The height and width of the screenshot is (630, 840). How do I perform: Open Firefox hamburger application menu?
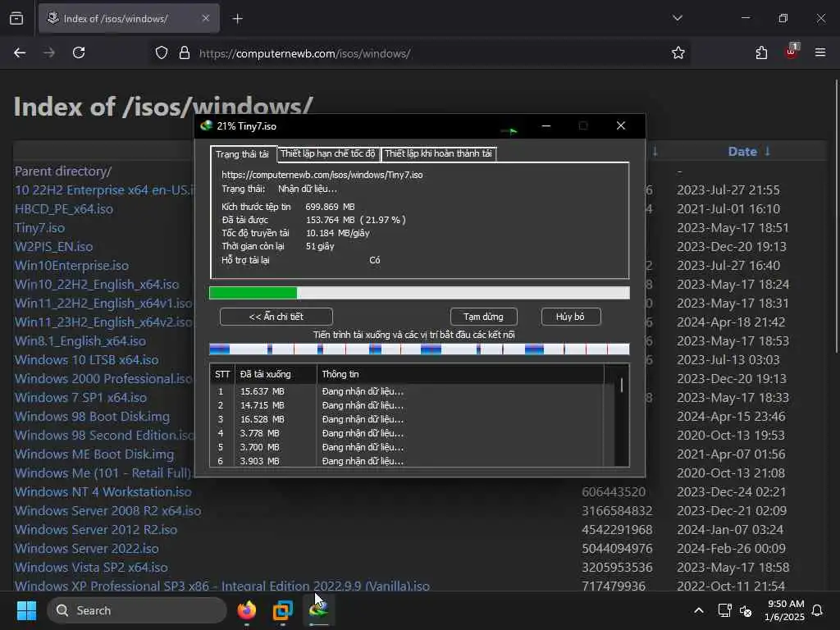point(820,52)
